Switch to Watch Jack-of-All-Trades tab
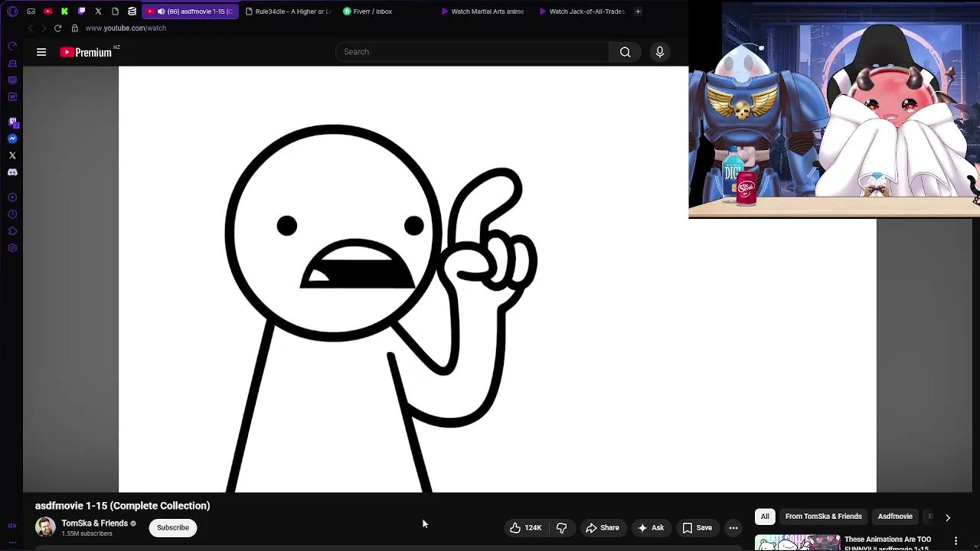Viewport: 980px width, 551px height. (x=582, y=11)
